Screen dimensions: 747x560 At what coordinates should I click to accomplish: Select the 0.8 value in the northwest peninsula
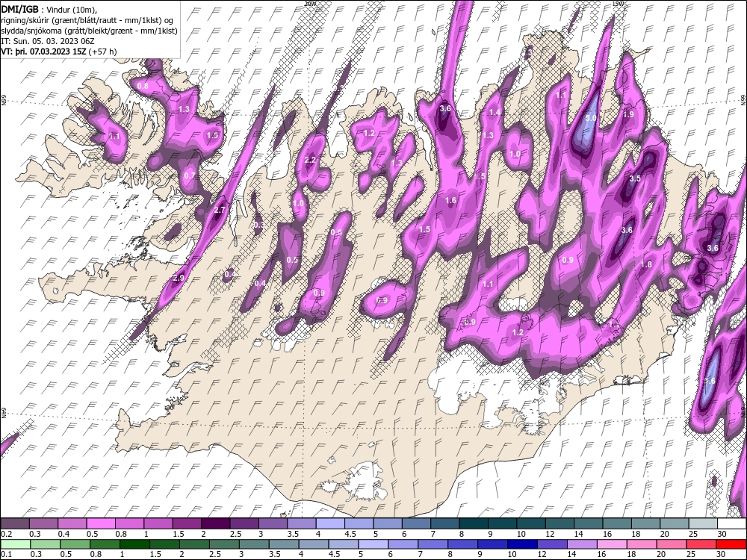(x=143, y=86)
